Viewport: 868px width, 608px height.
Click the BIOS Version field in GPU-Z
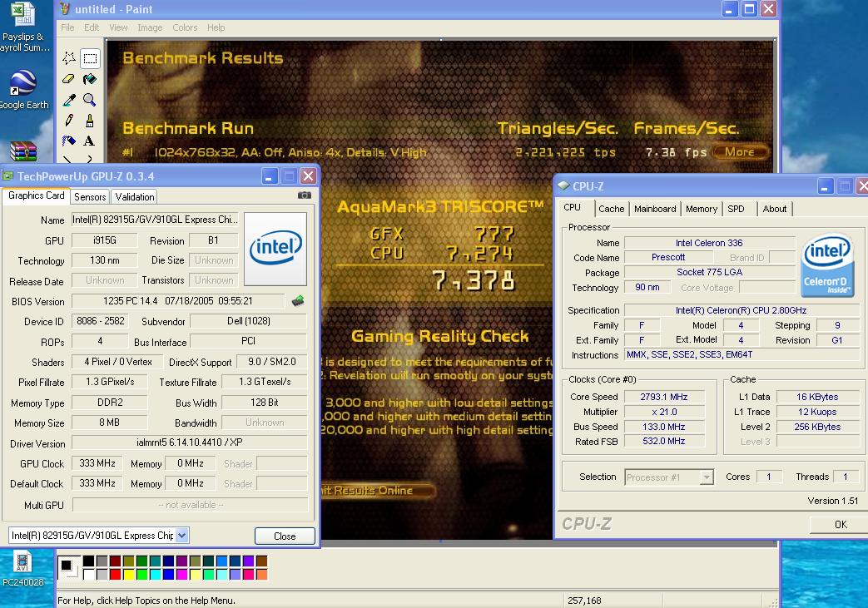pyautogui.click(x=178, y=301)
